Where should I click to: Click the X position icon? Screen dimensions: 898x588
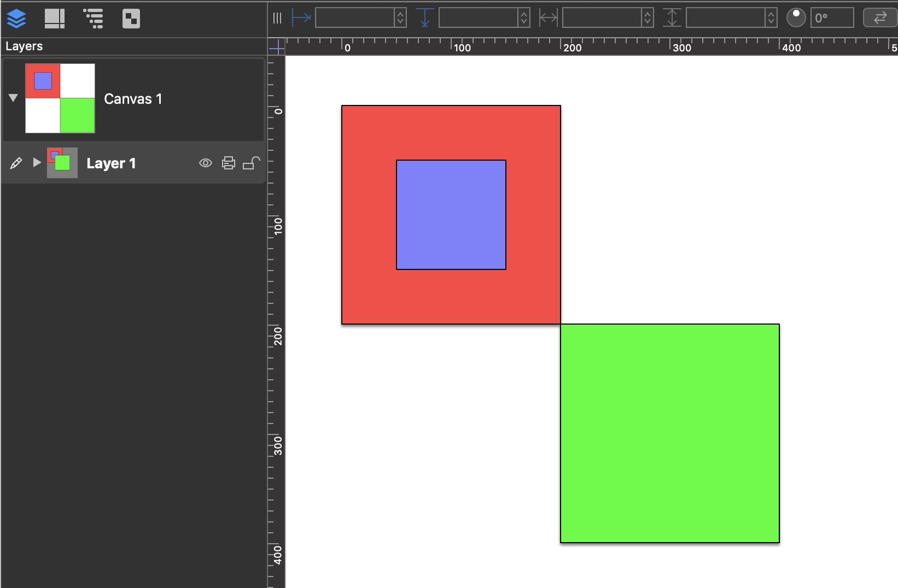tap(301, 18)
